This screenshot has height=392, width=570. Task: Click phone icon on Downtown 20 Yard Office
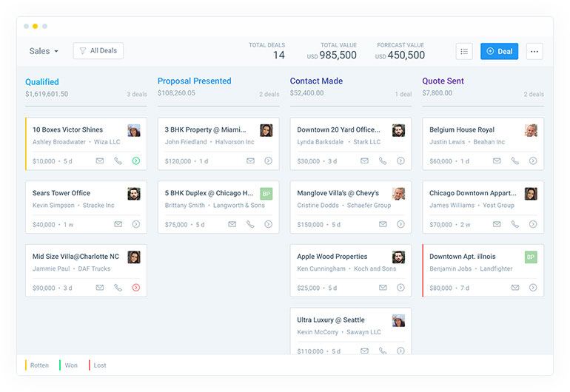pos(383,160)
